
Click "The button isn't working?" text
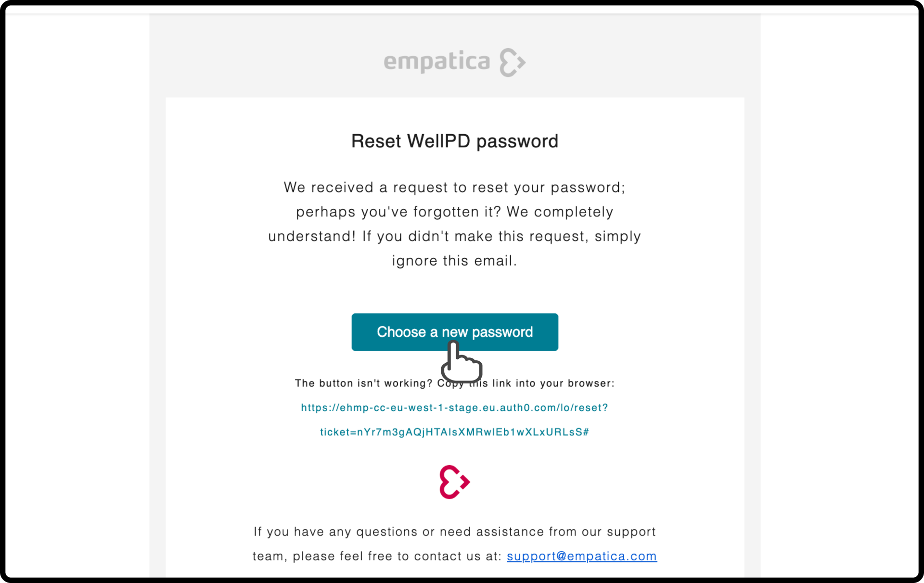click(364, 383)
